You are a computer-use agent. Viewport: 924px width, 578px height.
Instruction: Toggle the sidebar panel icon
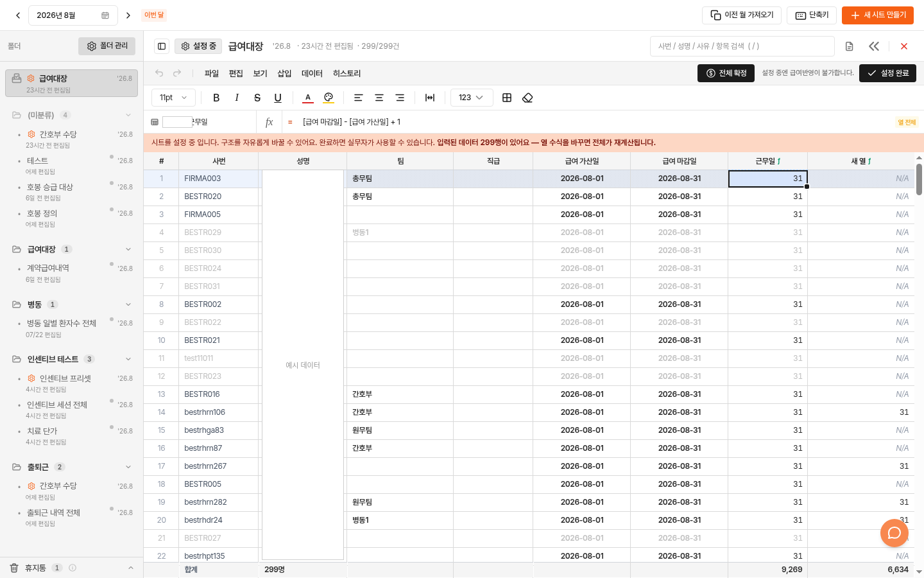[x=162, y=46]
